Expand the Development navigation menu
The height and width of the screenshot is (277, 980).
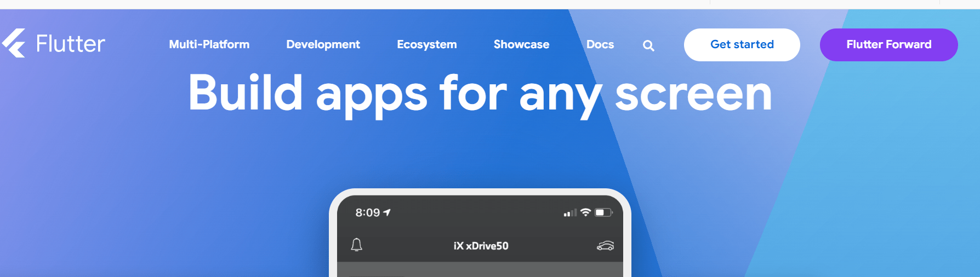[x=323, y=44]
